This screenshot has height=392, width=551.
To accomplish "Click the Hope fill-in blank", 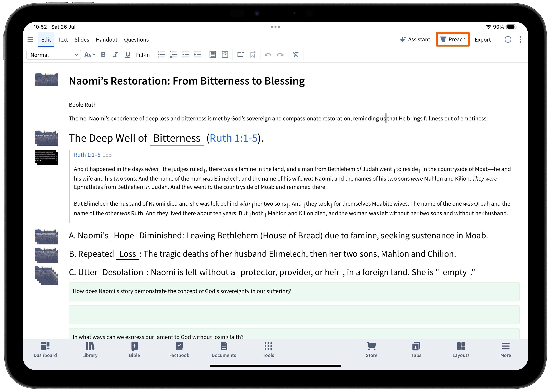I will 124,236.
